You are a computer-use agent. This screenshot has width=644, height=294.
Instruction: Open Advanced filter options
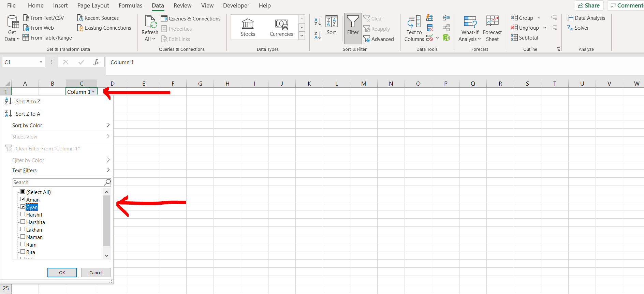coord(379,39)
